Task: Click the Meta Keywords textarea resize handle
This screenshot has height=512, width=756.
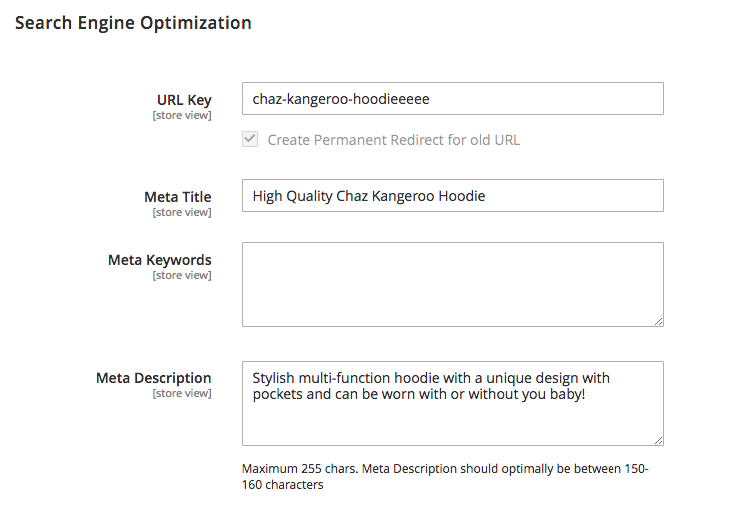Action: tap(658, 321)
